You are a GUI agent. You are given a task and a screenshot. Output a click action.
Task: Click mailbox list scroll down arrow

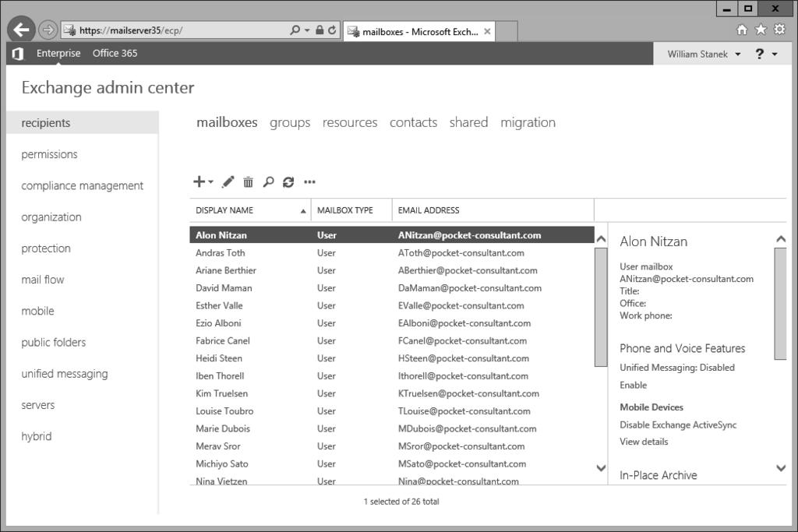pyautogui.click(x=601, y=468)
